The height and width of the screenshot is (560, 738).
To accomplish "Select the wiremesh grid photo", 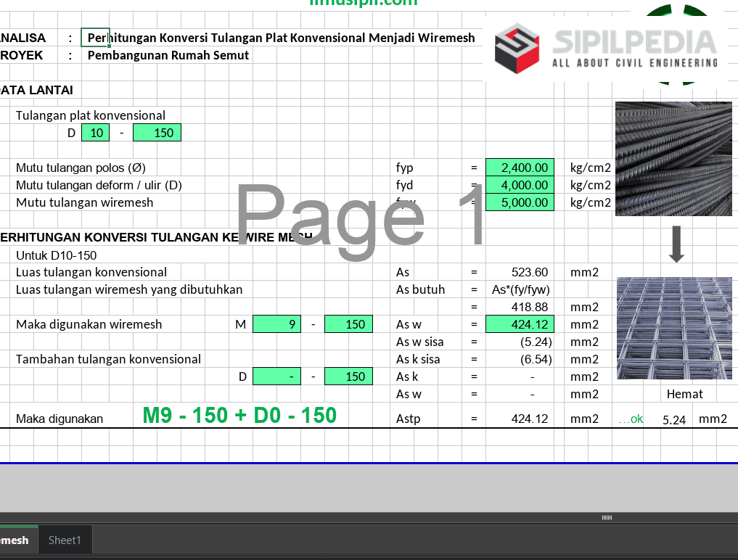I will [673, 327].
